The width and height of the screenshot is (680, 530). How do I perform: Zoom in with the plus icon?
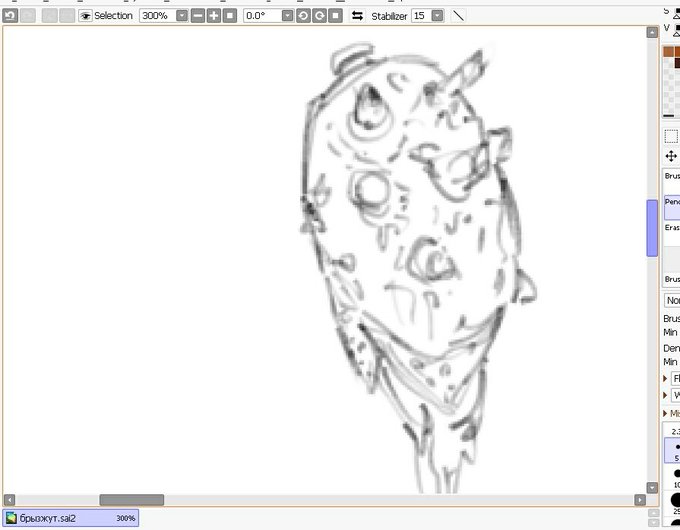214,16
